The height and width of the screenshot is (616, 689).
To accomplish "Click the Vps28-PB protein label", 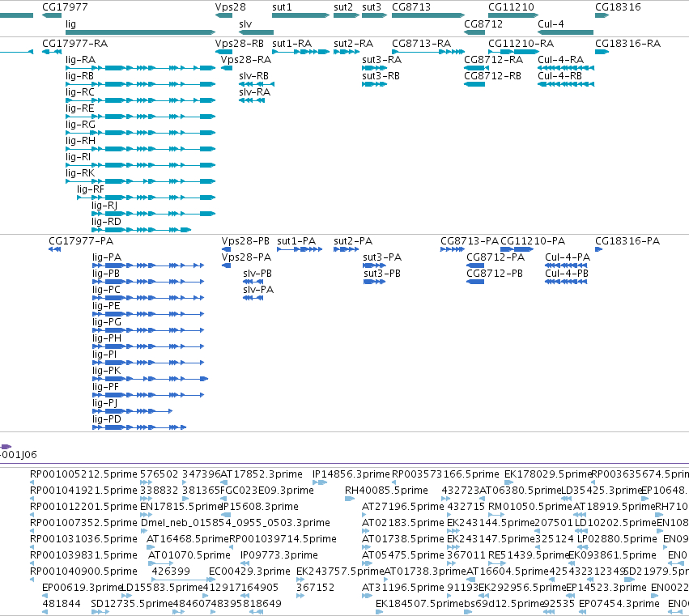I will (245, 241).
